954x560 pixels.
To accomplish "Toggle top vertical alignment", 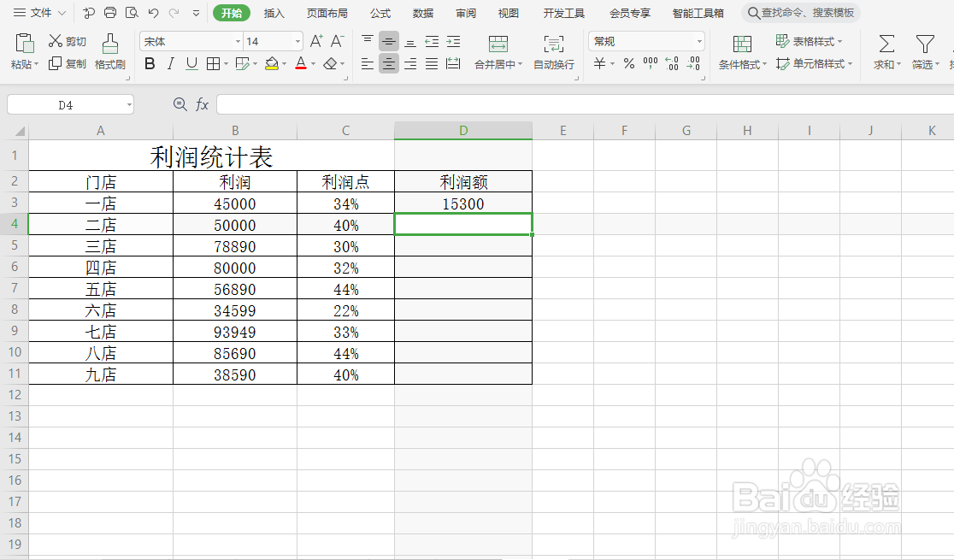I will point(368,41).
